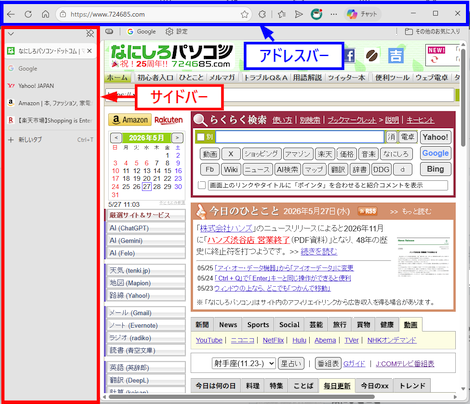Screen dimensions: 470x404
Task: Click inside the らくらく検索 search input
Action: tap(300, 137)
